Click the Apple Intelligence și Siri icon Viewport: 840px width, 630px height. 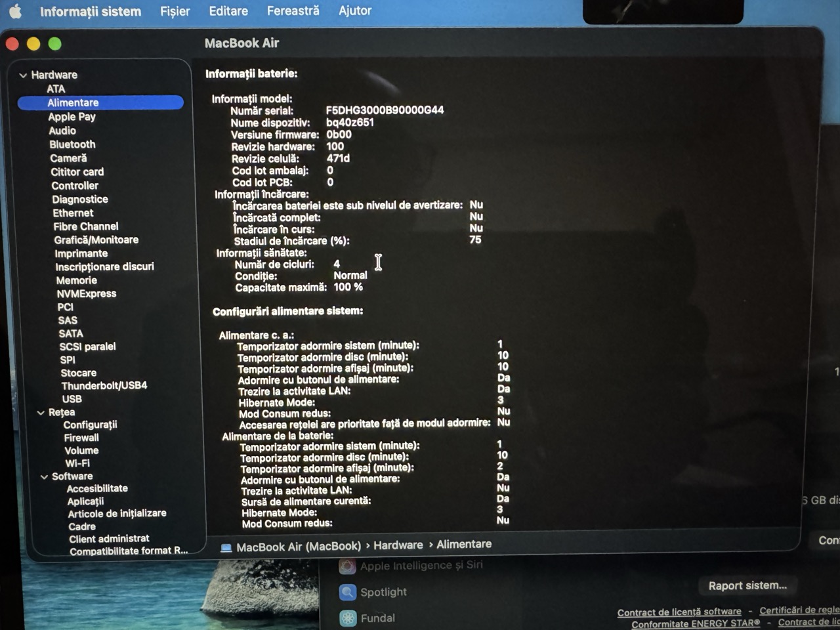click(x=348, y=566)
